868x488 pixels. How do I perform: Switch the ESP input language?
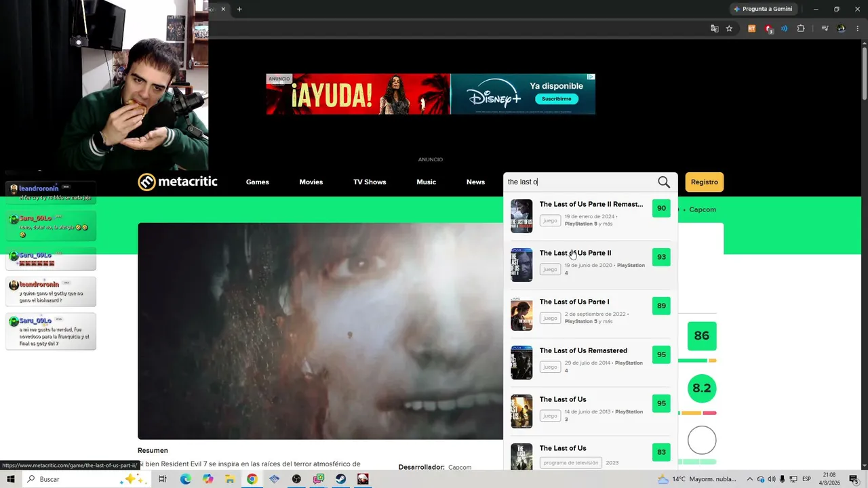pos(806,479)
